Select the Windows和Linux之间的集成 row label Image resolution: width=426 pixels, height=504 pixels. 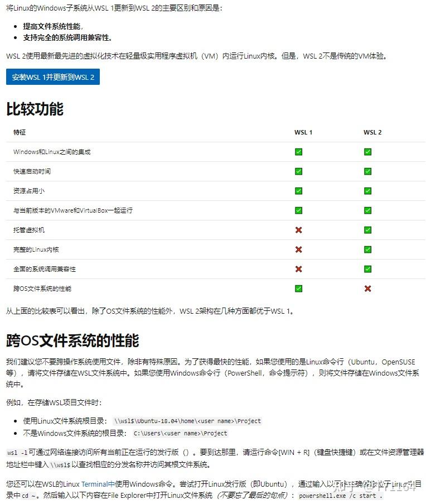tap(52, 152)
